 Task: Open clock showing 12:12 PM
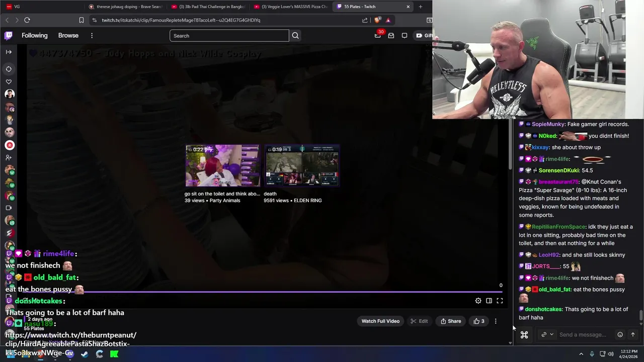point(629,354)
